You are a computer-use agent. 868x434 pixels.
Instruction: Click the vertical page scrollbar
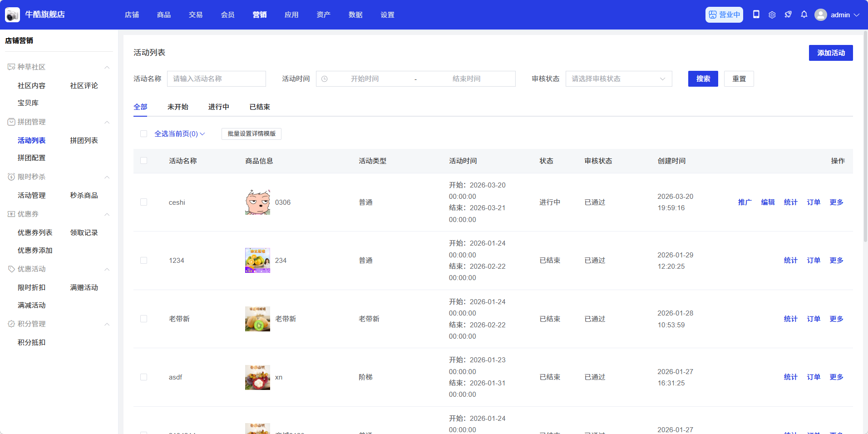click(x=865, y=136)
